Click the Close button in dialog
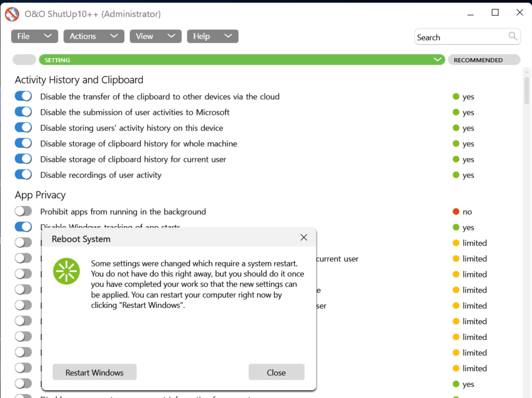Screen dimensions: 532x398 coord(276,372)
